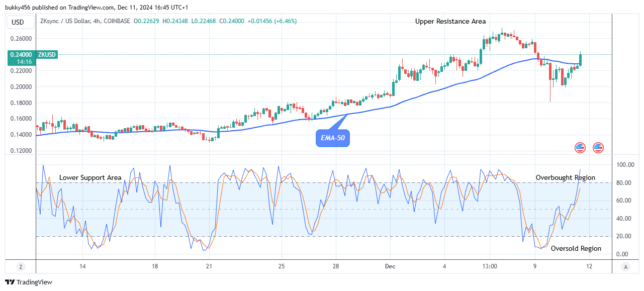The image size is (644, 291).
Task: Click the TradingView logo at bottom left
Action: coord(29,282)
